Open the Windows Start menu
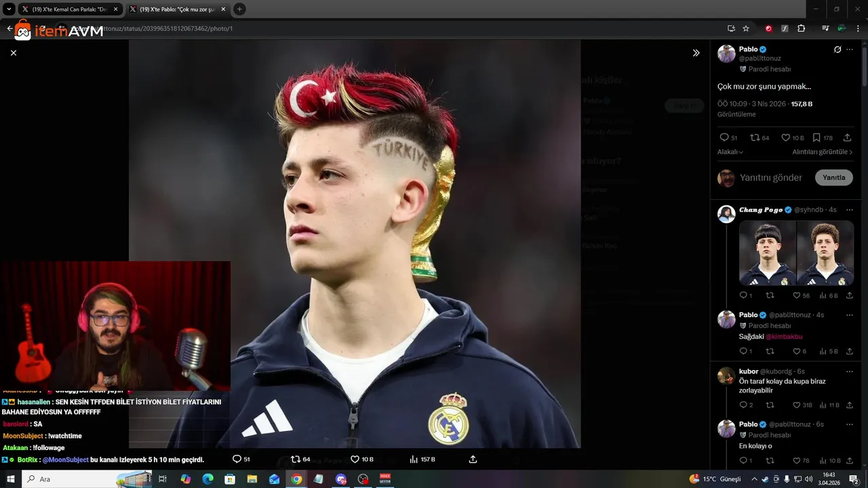Viewport: 868px width, 488px height. (x=11, y=479)
